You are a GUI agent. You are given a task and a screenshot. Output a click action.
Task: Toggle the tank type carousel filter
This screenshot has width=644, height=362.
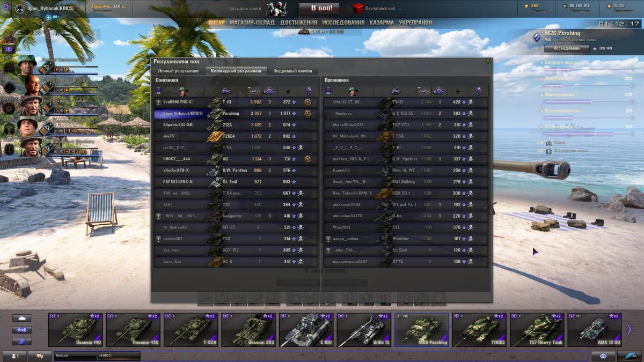(x=21, y=318)
